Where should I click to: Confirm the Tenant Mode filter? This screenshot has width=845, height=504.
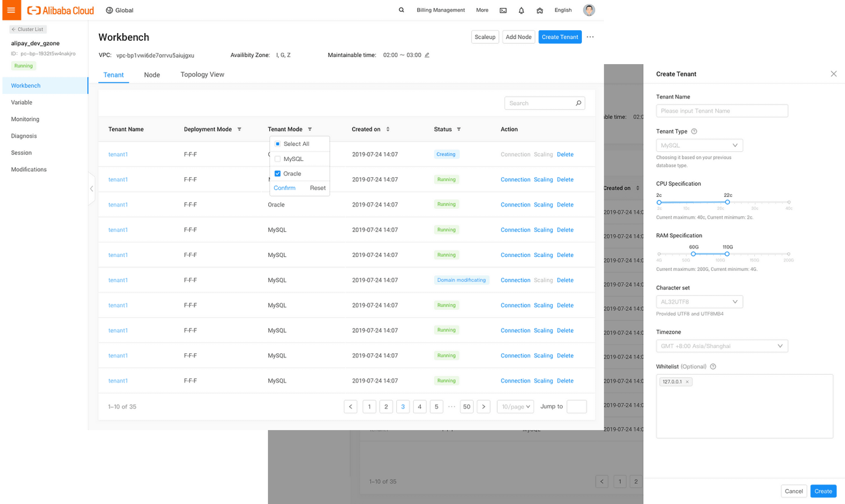[x=284, y=188]
